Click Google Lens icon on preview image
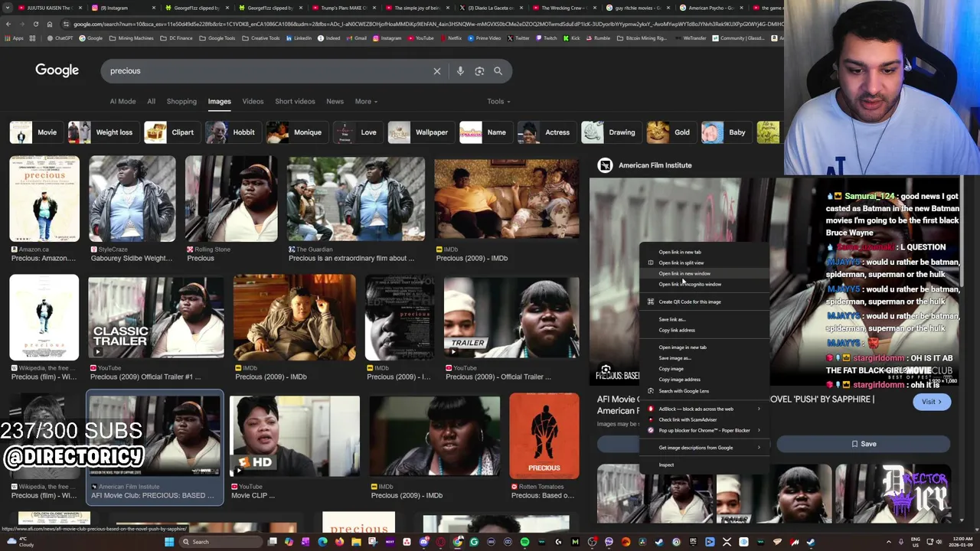 (605, 370)
